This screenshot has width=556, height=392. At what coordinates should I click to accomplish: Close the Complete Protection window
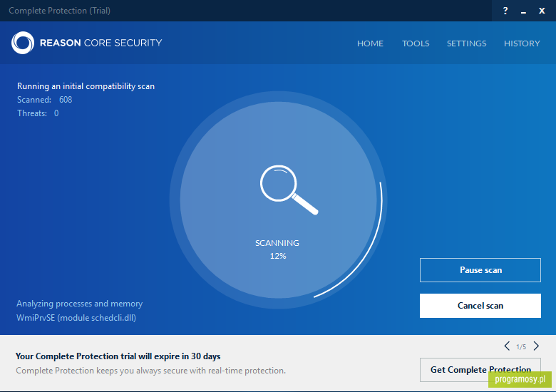tap(542, 11)
